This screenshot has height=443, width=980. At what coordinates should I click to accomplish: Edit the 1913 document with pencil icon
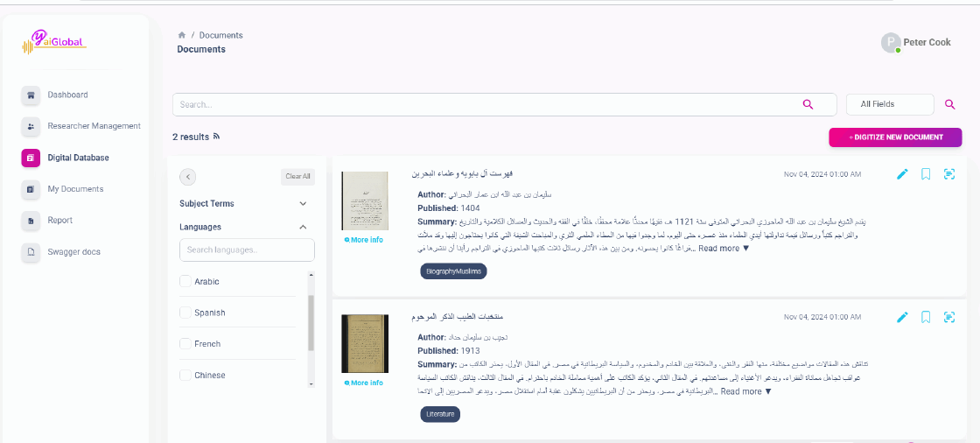(x=902, y=317)
